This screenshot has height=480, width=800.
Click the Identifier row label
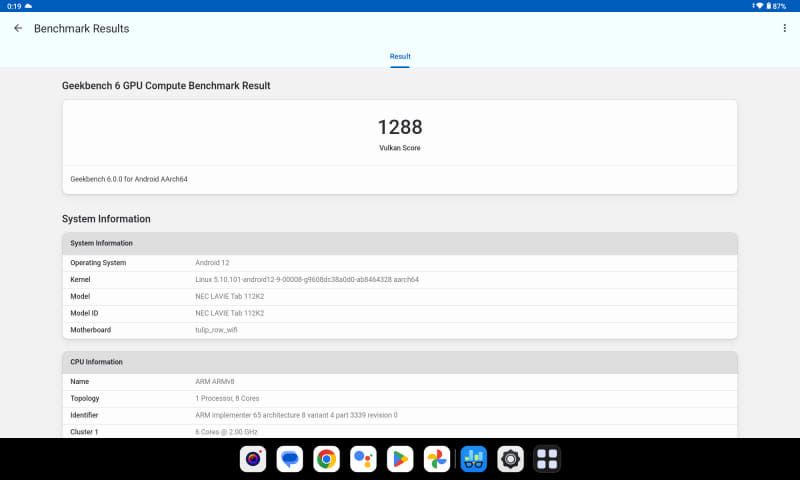click(x=84, y=415)
